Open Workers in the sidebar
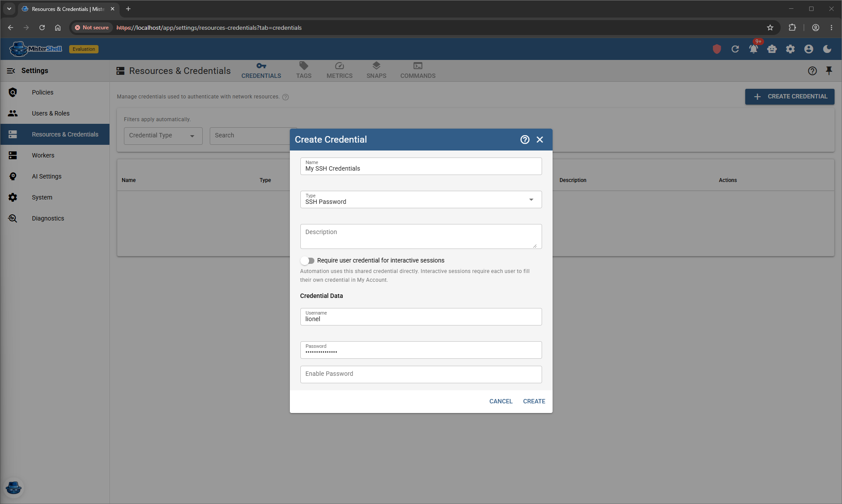Image resolution: width=842 pixels, height=504 pixels. point(55,155)
